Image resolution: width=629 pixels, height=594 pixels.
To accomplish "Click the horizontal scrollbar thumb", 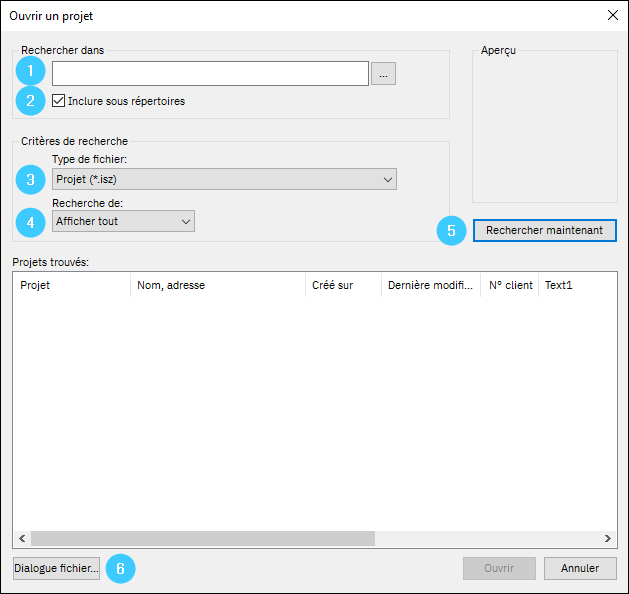I will coord(203,538).
